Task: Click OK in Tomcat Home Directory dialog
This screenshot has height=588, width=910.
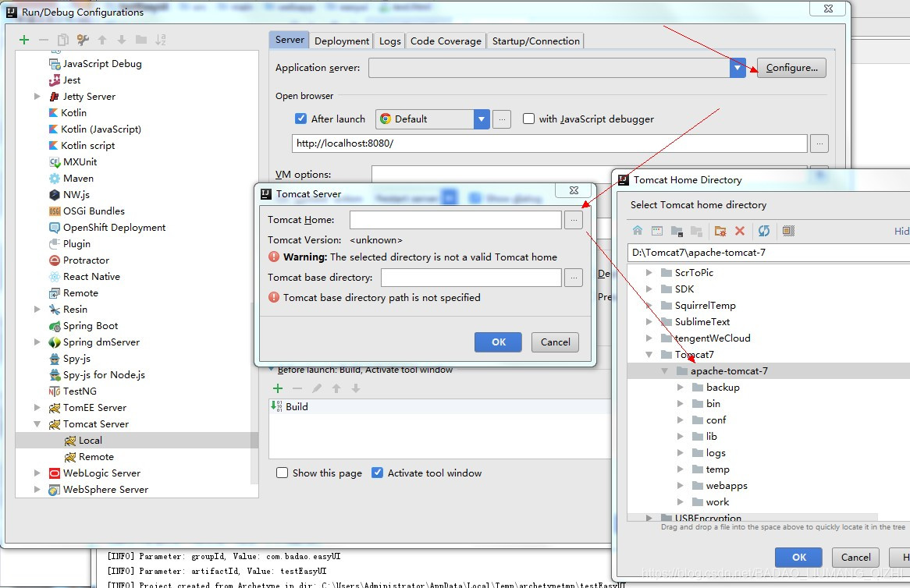Action: click(798, 558)
